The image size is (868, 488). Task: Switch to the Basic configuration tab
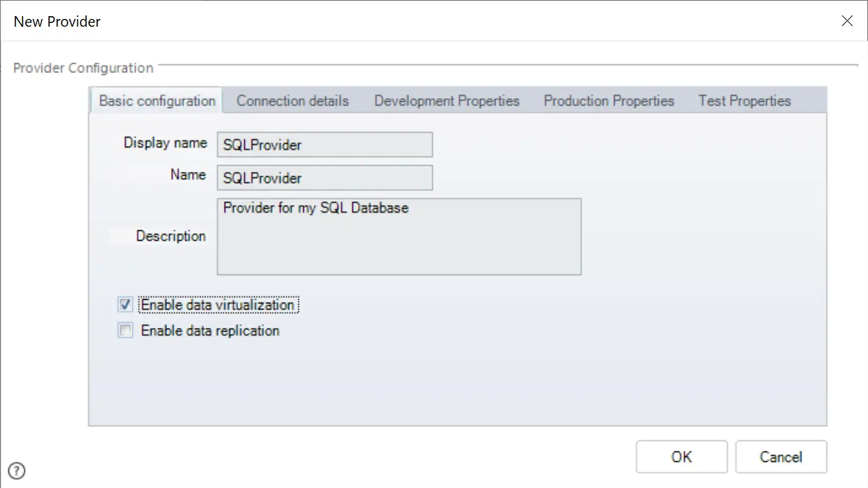pos(157,100)
